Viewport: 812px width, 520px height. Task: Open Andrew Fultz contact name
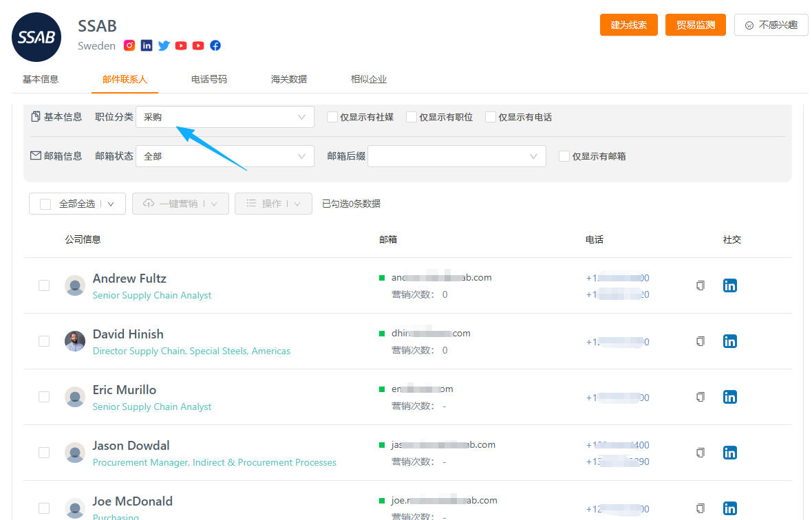click(x=129, y=279)
